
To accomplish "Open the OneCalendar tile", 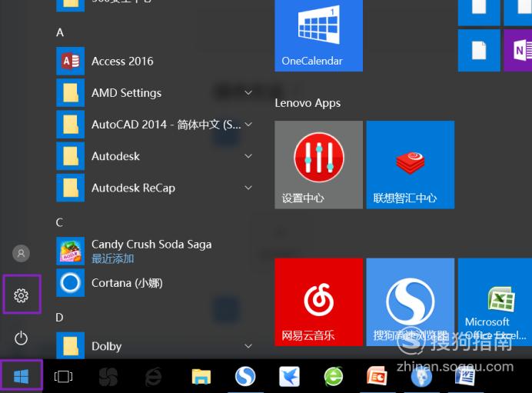I will pos(318,35).
